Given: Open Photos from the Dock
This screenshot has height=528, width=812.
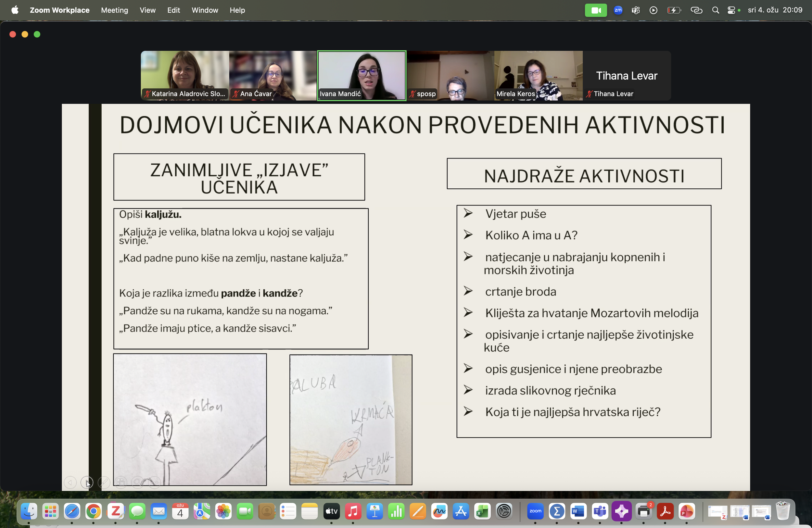Looking at the screenshot, I should pos(223,511).
